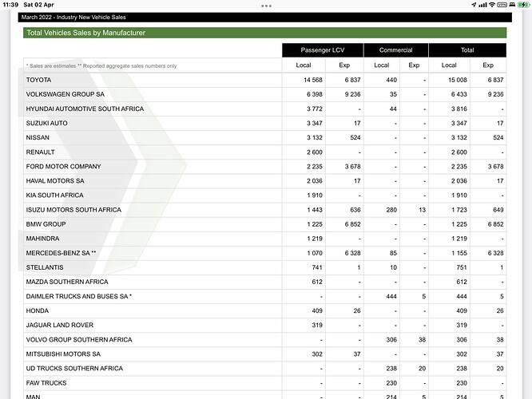Click Mercedes-Benz total local value 1 155
The image size is (532, 399).
coord(459,253)
